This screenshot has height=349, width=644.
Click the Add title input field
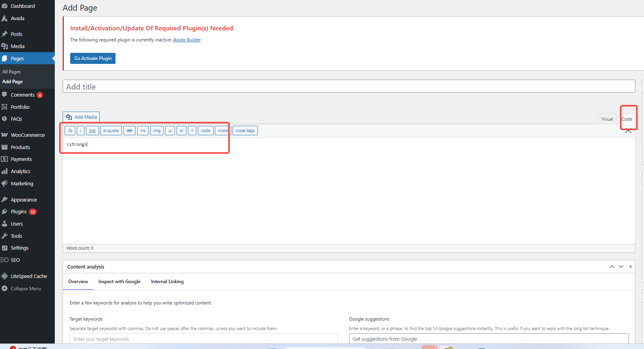(348, 87)
